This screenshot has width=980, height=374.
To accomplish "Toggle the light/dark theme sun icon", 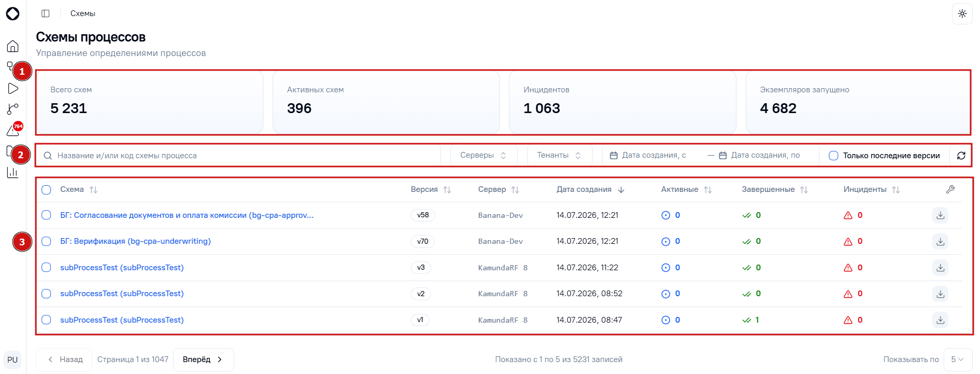I will [962, 13].
